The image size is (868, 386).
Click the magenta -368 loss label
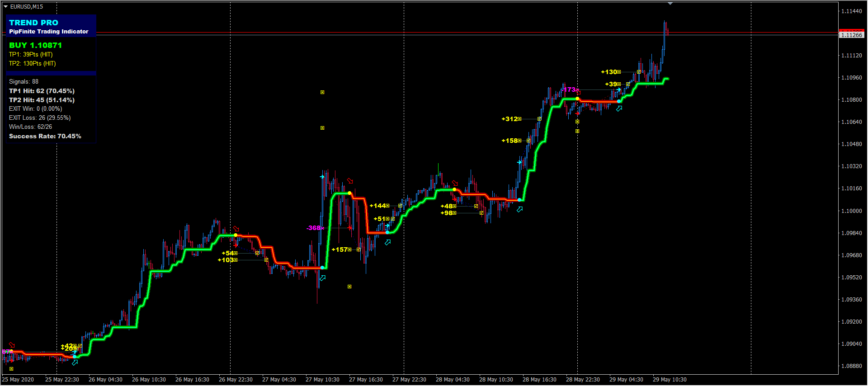point(314,228)
